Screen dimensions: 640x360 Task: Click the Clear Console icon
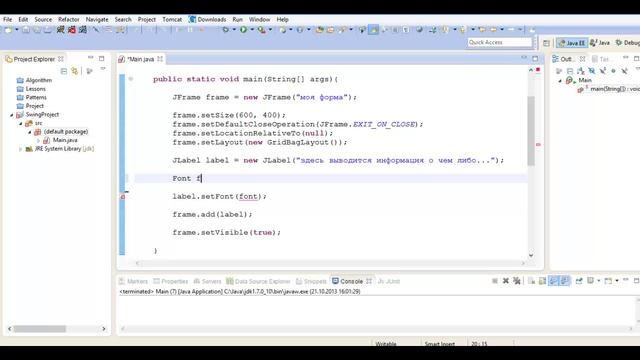click(531, 281)
